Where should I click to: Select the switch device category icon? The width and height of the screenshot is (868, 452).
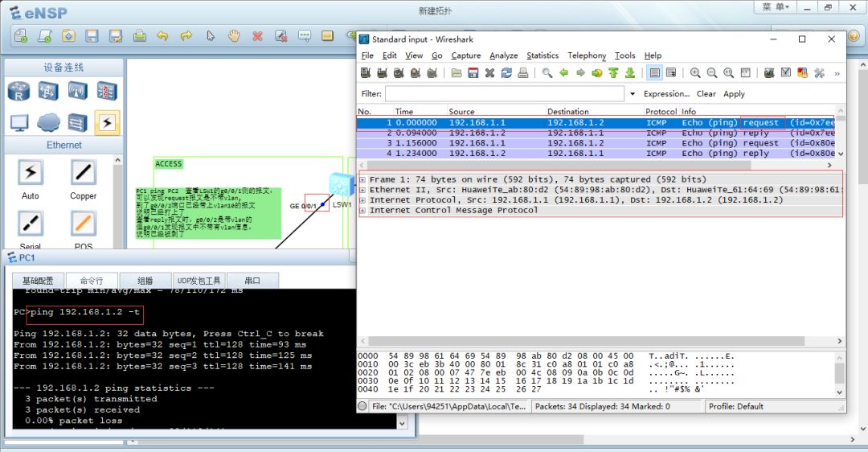[48, 91]
